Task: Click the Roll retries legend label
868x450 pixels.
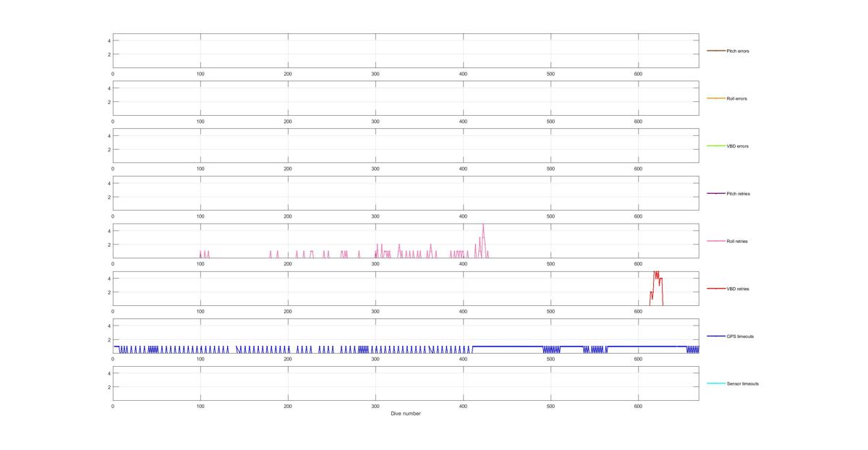Action: click(737, 242)
